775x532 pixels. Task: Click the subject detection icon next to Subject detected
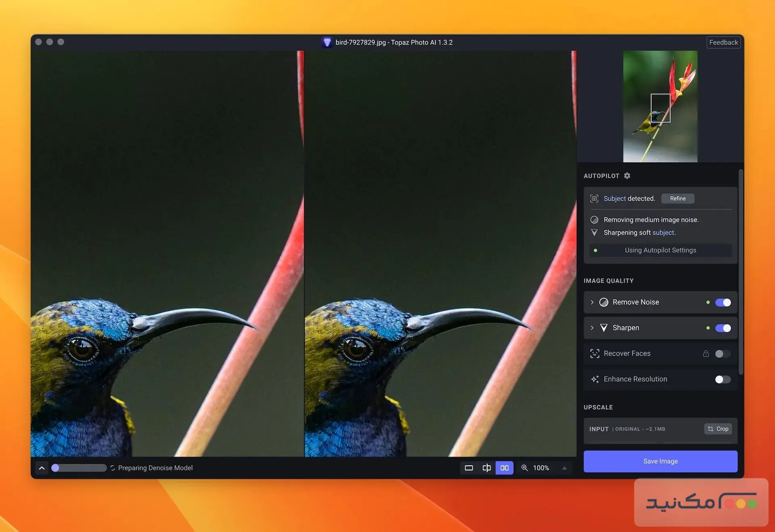click(594, 198)
